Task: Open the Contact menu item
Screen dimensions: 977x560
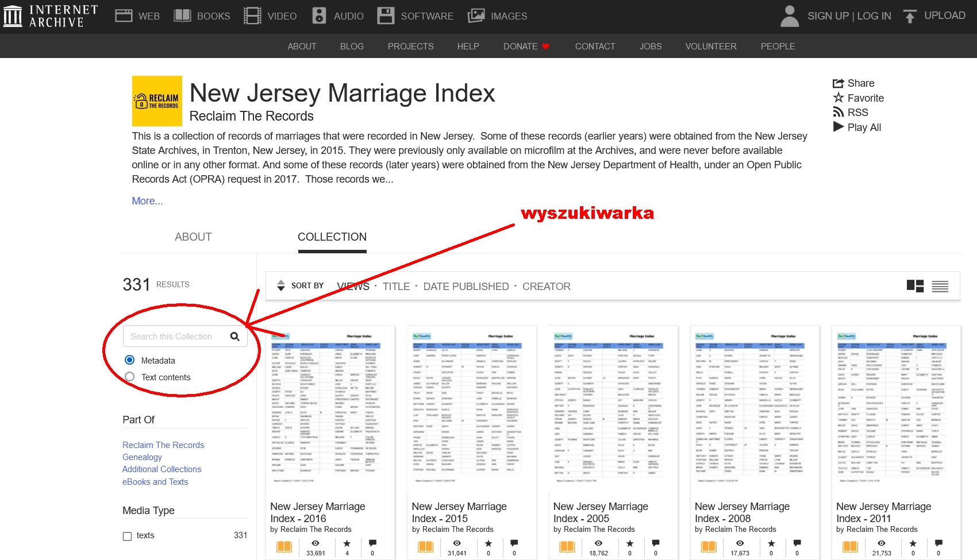Action: tap(595, 47)
